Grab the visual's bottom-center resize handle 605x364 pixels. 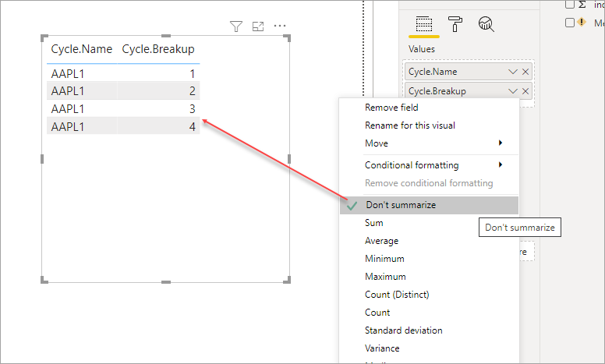pos(166,282)
